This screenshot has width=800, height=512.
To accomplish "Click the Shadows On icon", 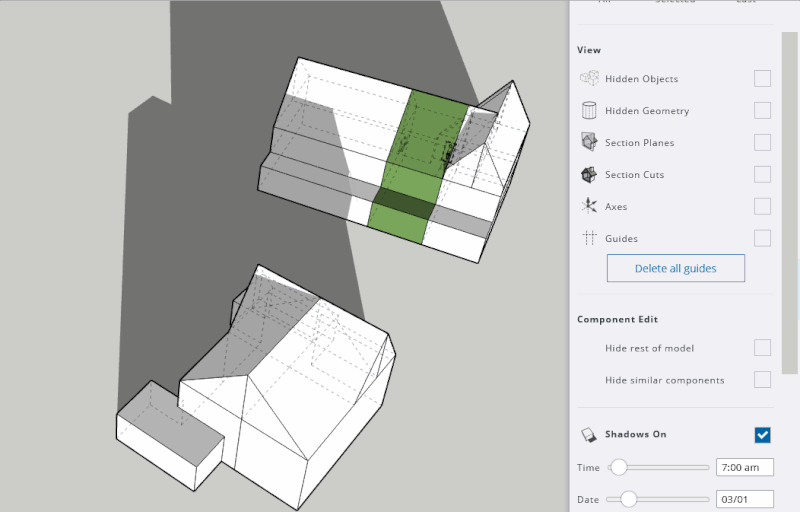I will tap(589, 434).
